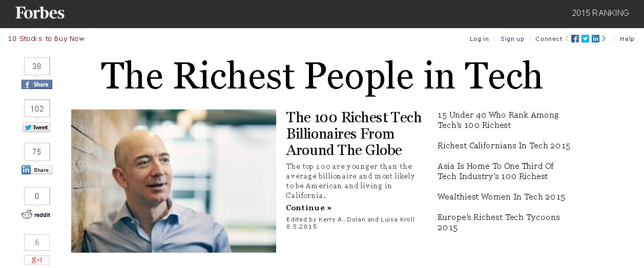Click the Google +1 button

(37, 260)
